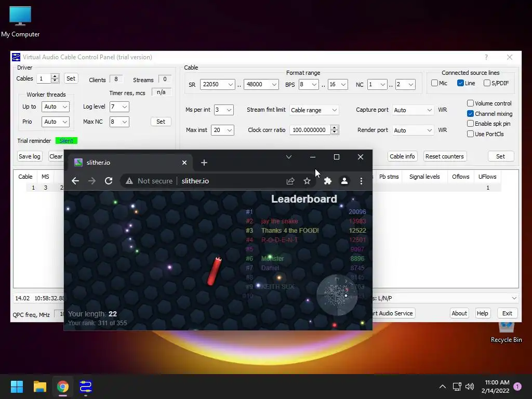Open the Log level dropdown

(x=119, y=107)
